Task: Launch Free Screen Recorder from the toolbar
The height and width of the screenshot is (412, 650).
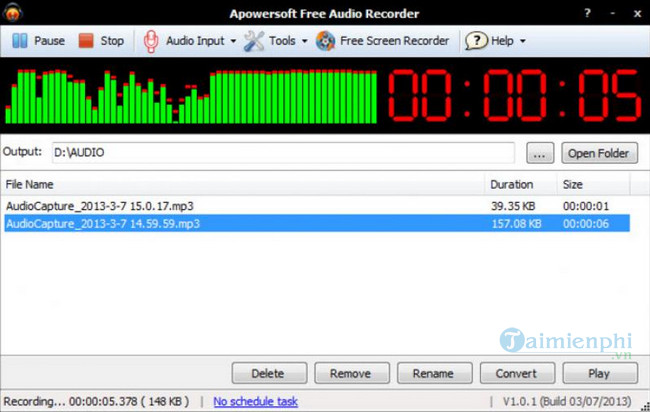Action: pyautogui.click(x=394, y=41)
